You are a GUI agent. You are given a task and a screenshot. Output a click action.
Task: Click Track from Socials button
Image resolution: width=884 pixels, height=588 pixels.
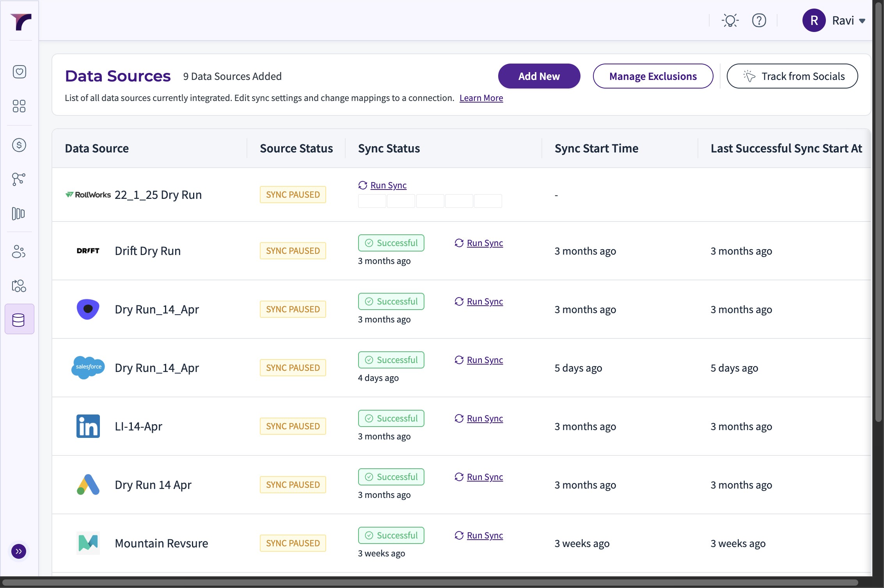(792, 76)
